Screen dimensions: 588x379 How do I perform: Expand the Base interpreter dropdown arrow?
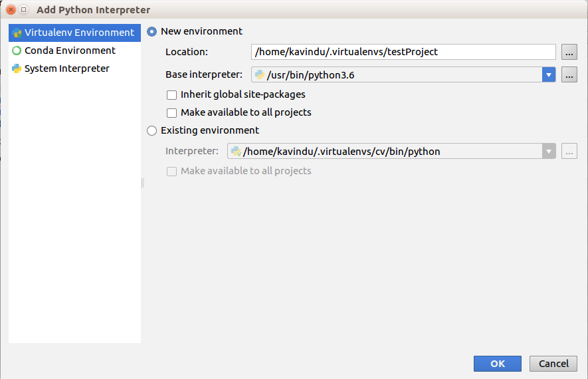click(x=549, y=75)
